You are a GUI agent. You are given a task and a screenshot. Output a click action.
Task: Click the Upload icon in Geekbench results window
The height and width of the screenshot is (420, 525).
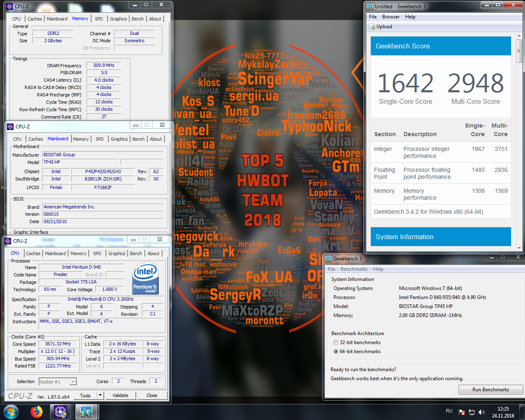[372, 27]
